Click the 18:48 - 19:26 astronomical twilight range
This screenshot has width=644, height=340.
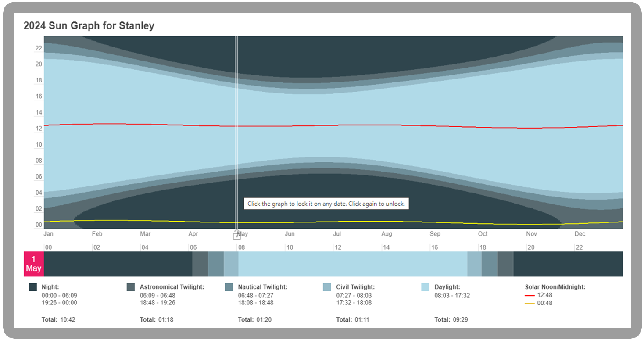[x=157, y=303]
